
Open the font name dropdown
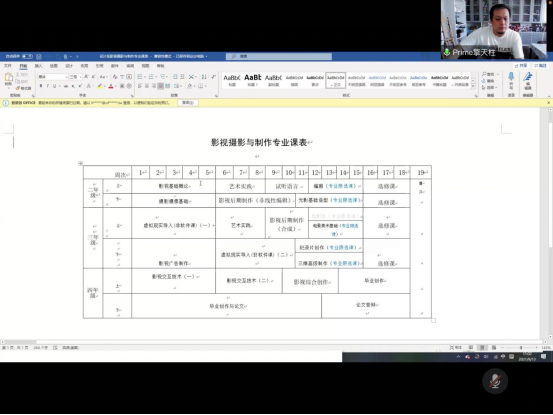[x=53, y=77]
